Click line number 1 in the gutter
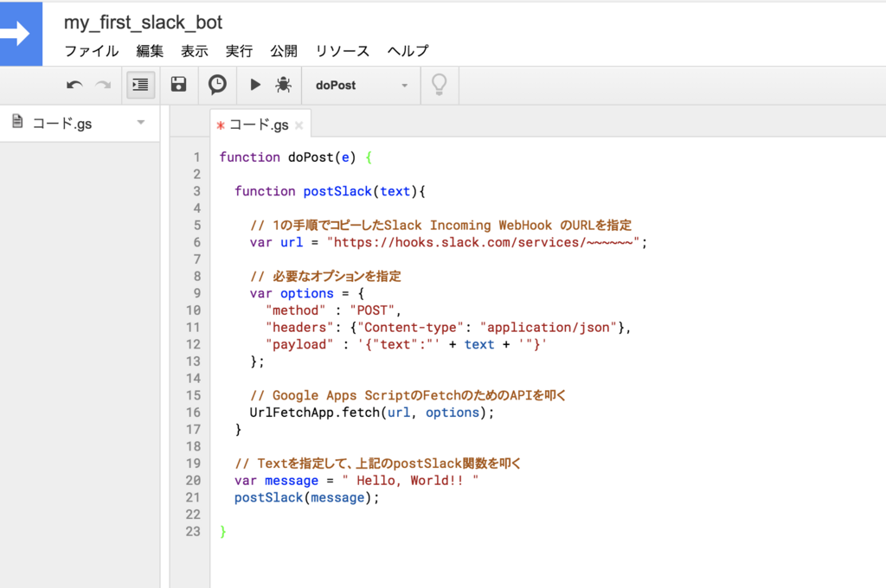This screenshot has height=588, width=886. (196, 157)
